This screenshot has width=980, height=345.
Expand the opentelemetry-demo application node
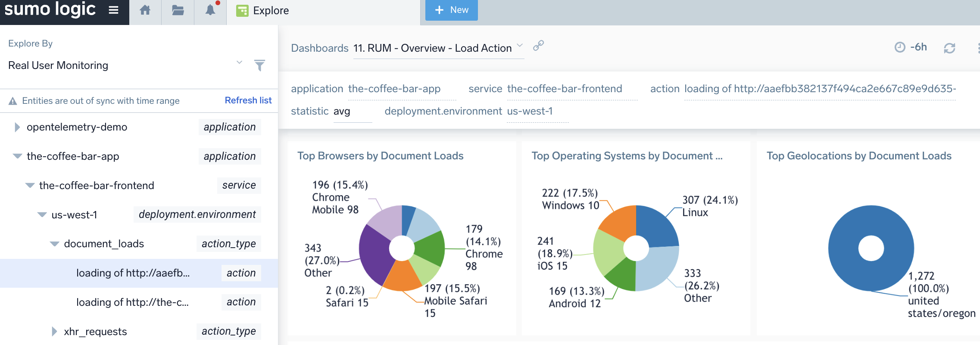point(17,127)
